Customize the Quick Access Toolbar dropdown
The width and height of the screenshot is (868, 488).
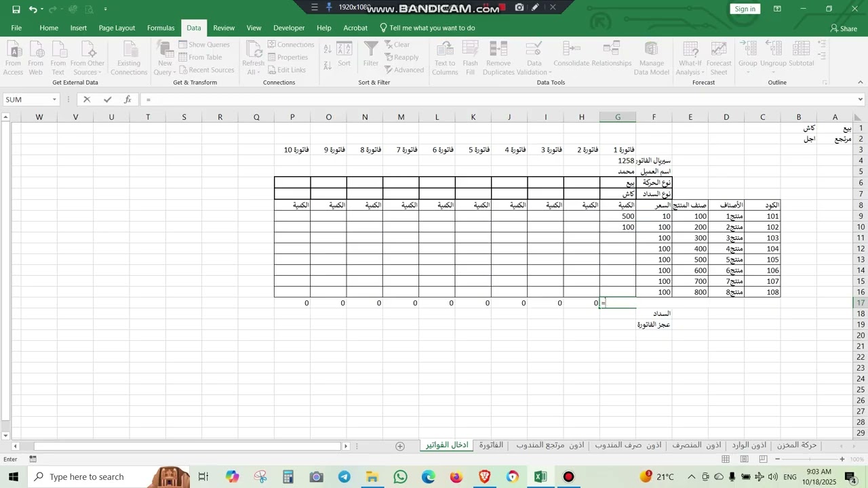coord(106,9)
